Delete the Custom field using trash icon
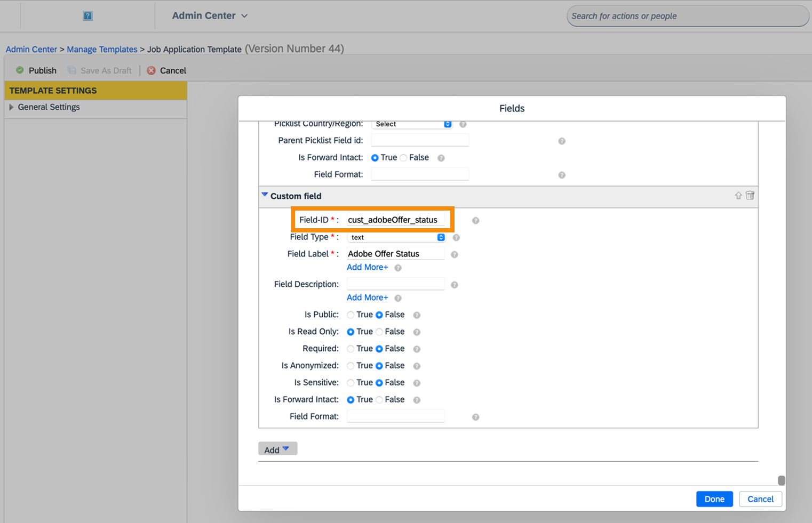The height and width of the screenshot is (523, 812). click(750, 196)
